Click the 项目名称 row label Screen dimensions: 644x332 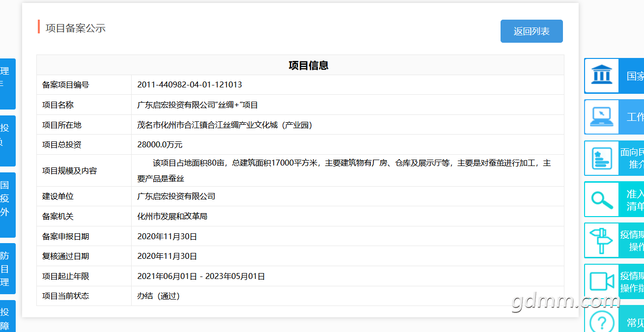click(58, 105)
